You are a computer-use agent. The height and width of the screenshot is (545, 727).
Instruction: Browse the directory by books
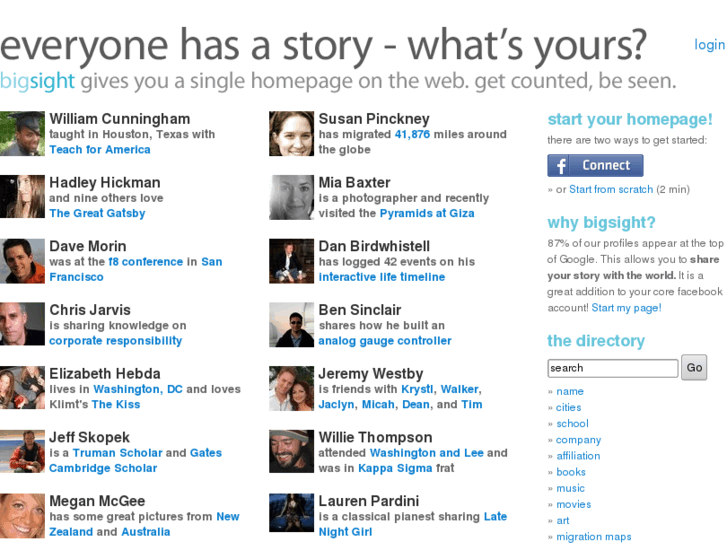point(571,472)
